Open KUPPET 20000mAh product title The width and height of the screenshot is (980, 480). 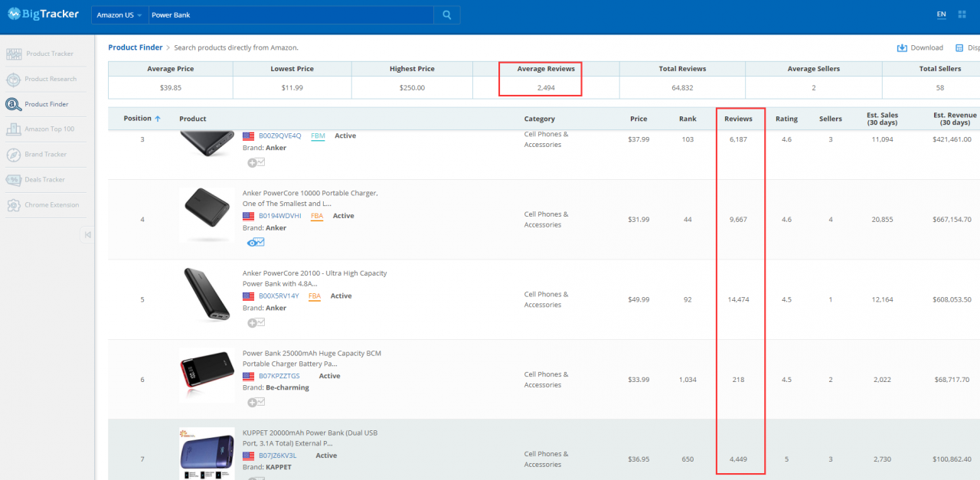pos(310,438)
